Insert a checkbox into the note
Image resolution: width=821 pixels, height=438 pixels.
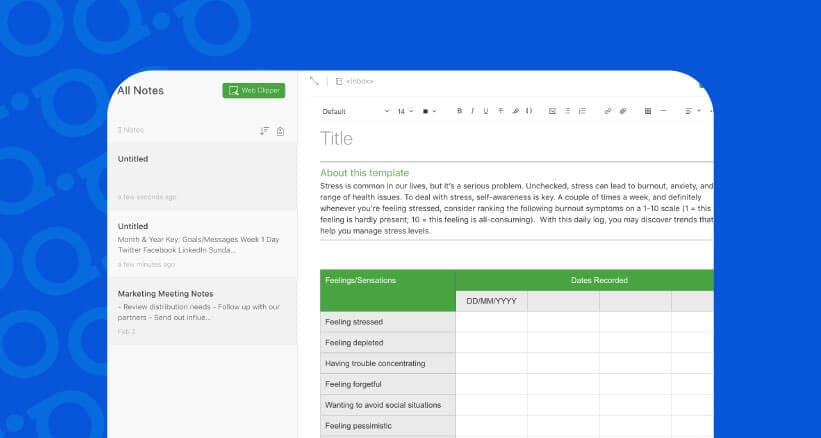(x=552, y=111)
